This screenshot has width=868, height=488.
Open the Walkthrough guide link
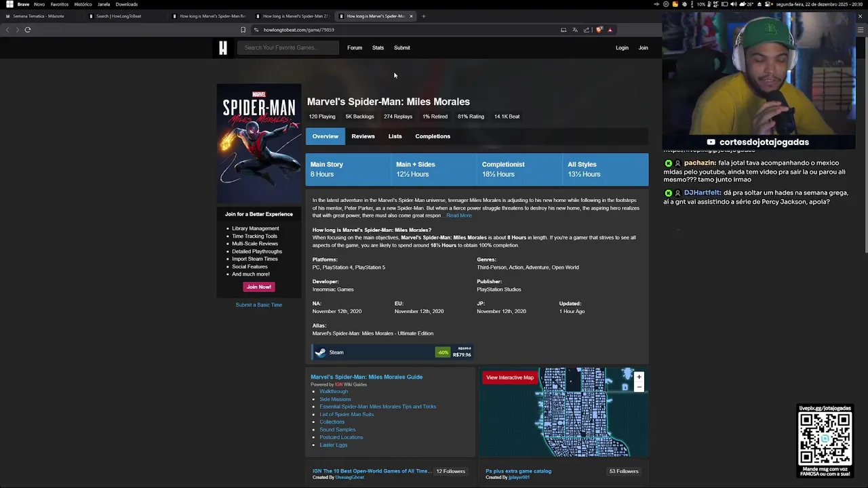coord(334,392)
